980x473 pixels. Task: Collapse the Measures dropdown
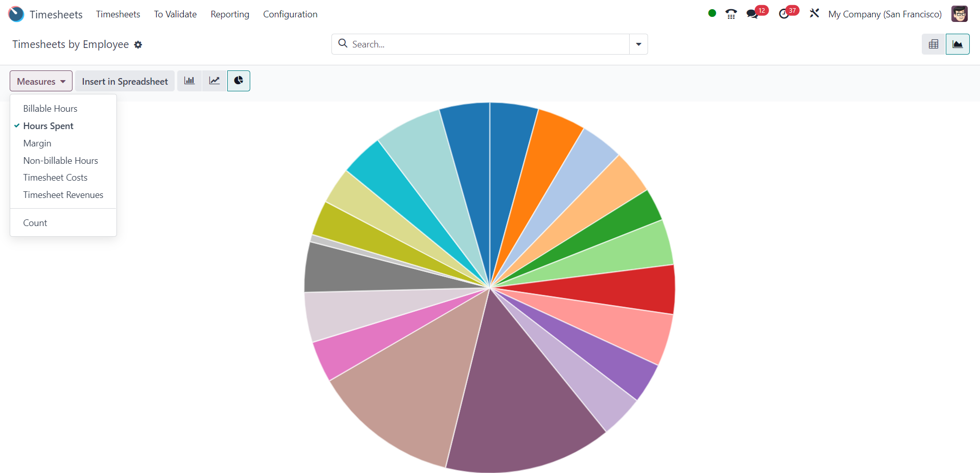[x=41, y=81]
